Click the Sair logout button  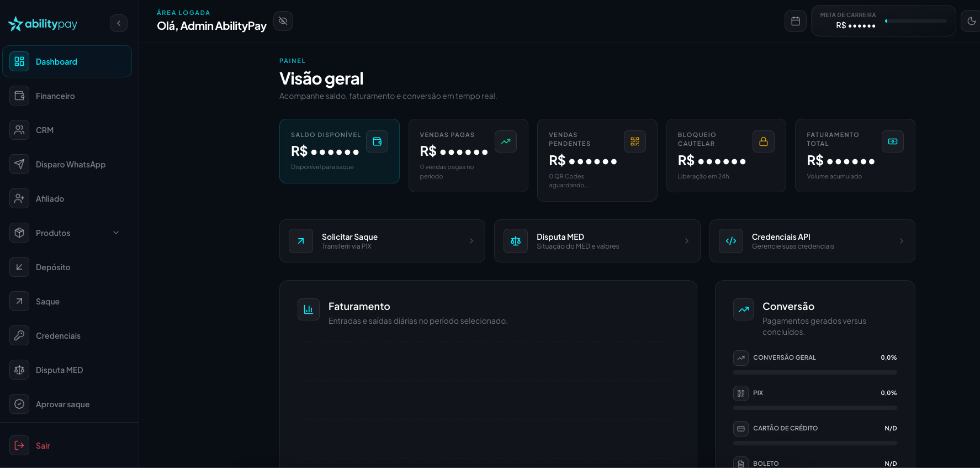67,445
